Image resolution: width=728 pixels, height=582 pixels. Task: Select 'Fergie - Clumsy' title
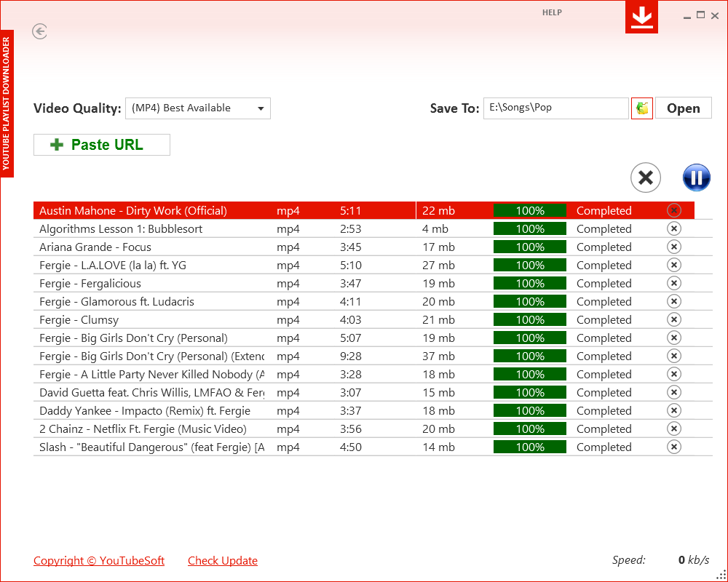pyautogui.click(x=79, y=320)
